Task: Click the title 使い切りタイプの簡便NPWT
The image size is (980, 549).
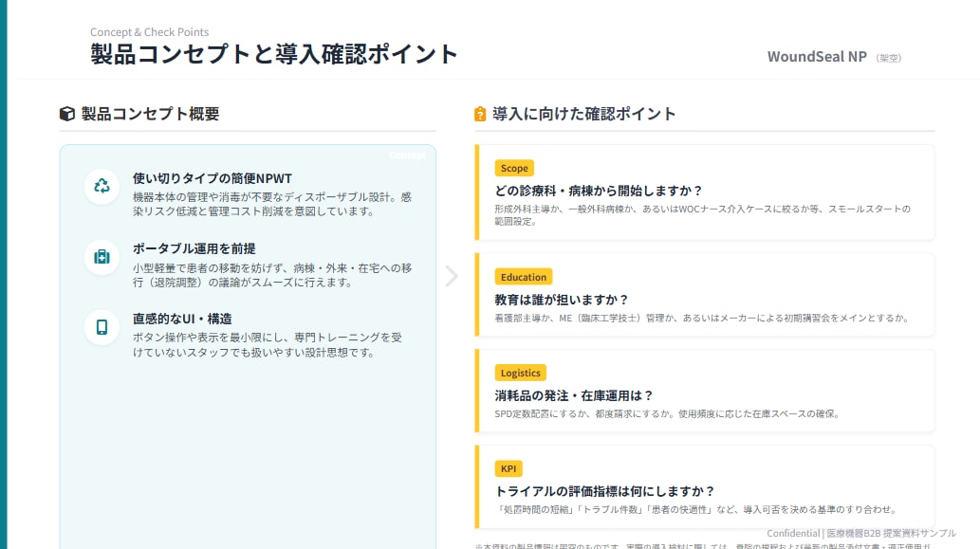Action: [x=213, y=178]
